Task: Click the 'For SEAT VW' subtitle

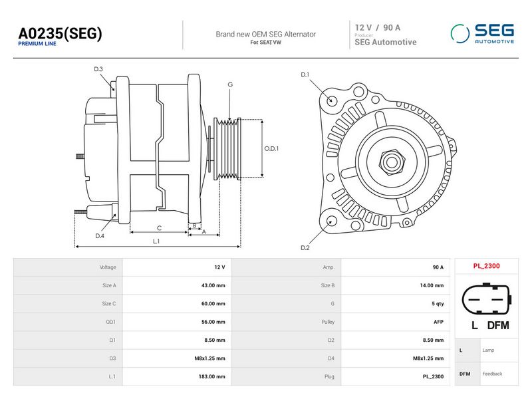Action: tap(265, 43)
